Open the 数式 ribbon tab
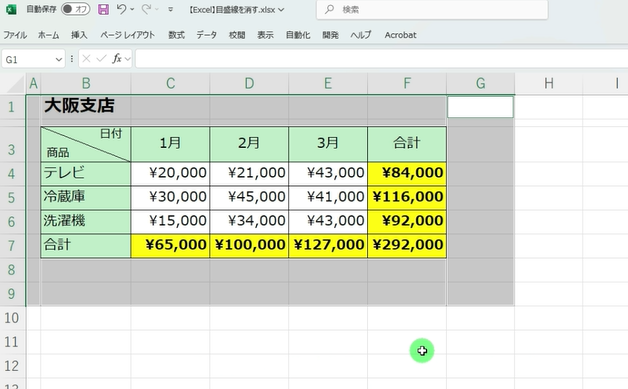 176,35
